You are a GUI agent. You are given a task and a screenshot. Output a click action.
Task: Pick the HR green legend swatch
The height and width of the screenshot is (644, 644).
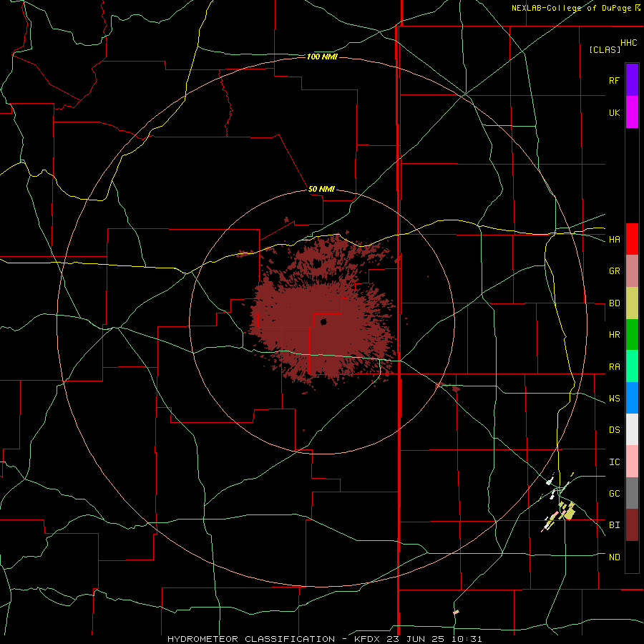[632, 335]
